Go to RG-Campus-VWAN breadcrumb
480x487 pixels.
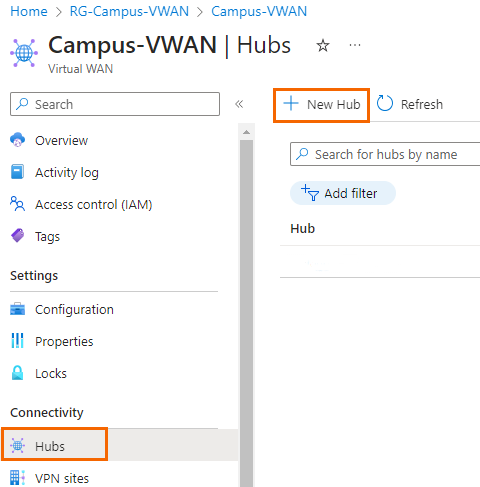point(129,11)
